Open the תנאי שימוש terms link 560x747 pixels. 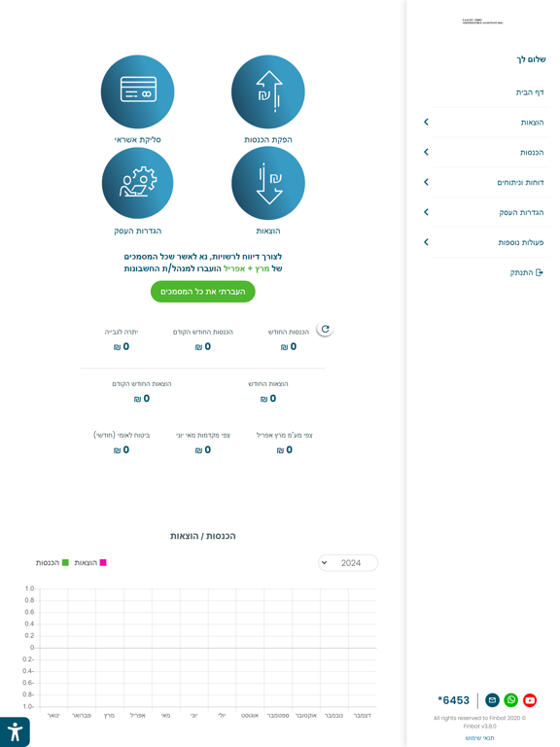point(479,738)
